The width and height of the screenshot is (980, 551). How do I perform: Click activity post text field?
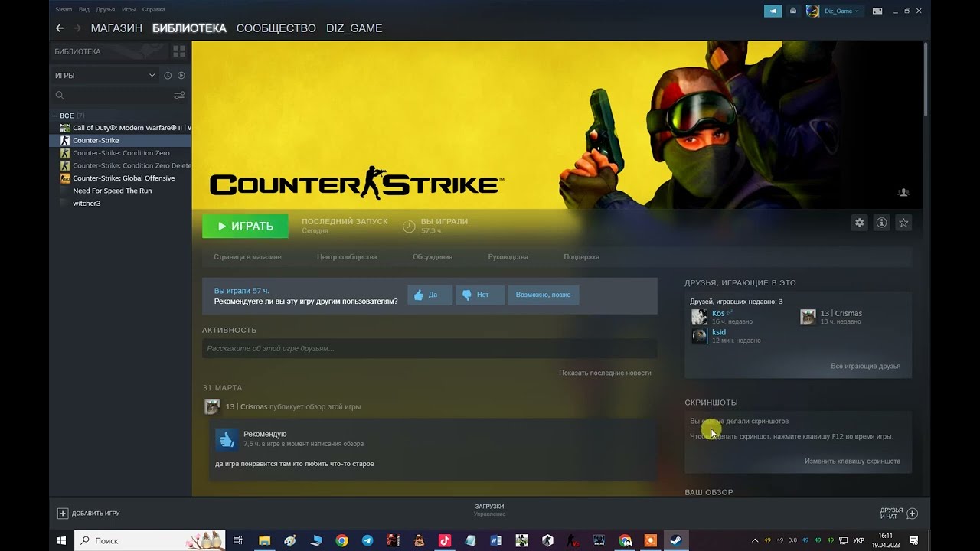(x=430, y=349)
